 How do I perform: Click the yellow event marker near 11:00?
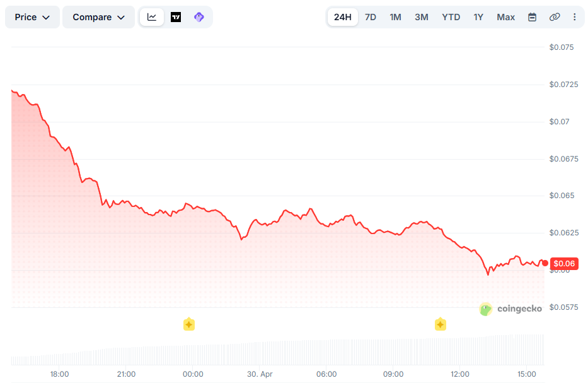coord(440,324)
